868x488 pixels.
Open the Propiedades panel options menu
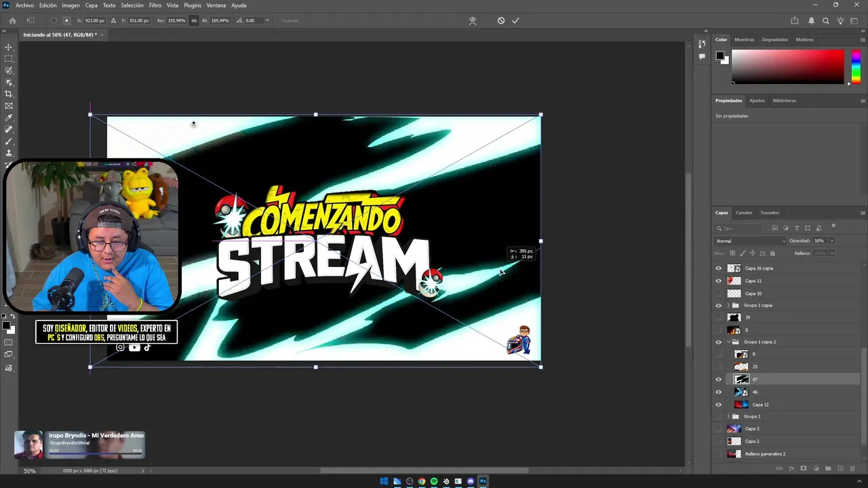click(x=863, y=100)
